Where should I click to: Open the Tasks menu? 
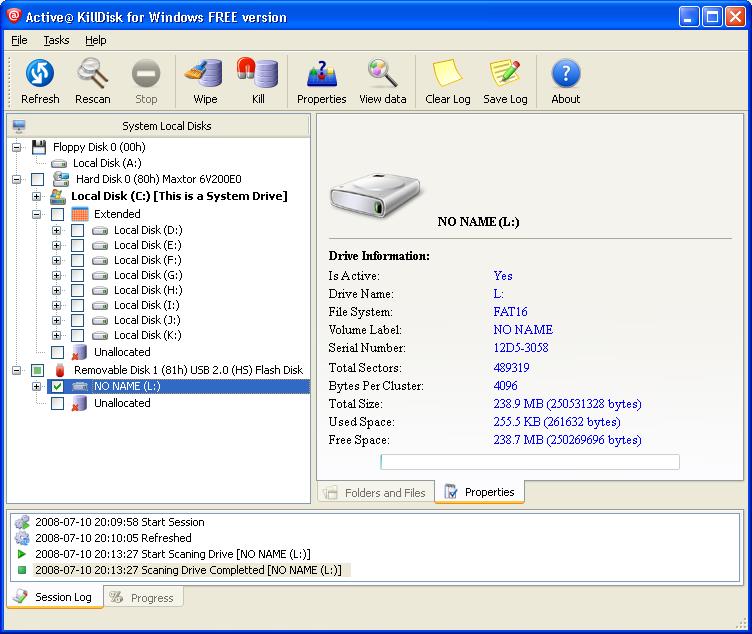56,40
